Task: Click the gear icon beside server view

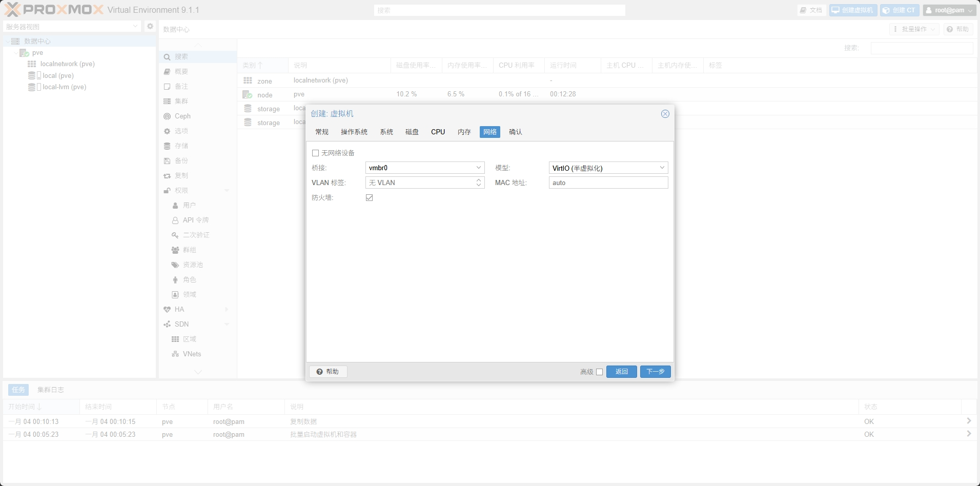Action: (150, 26)
